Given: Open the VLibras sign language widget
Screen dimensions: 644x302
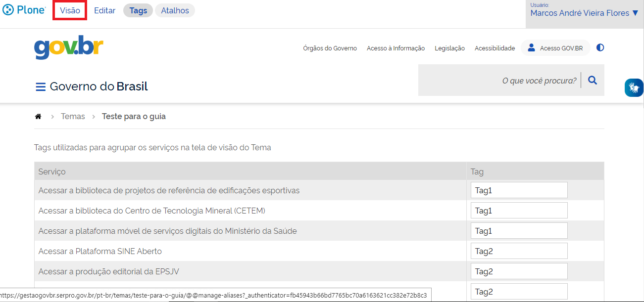Looking at the screenshot, I should 634,88.
